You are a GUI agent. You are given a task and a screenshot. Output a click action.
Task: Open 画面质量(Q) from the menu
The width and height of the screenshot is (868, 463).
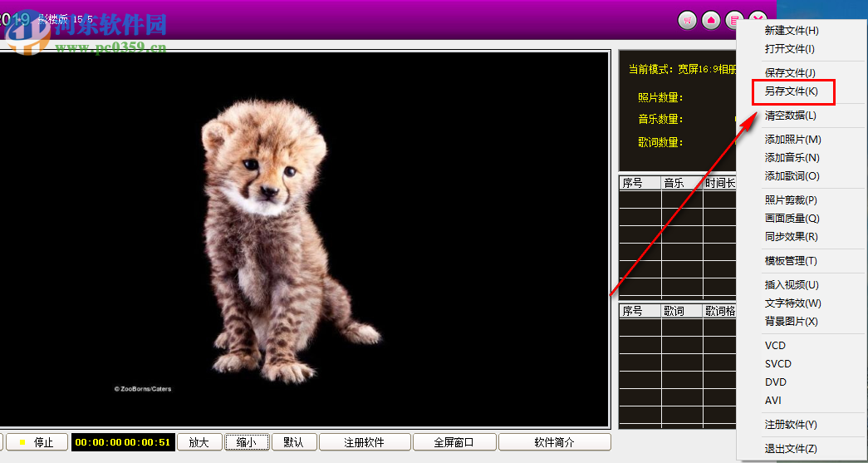792,219
